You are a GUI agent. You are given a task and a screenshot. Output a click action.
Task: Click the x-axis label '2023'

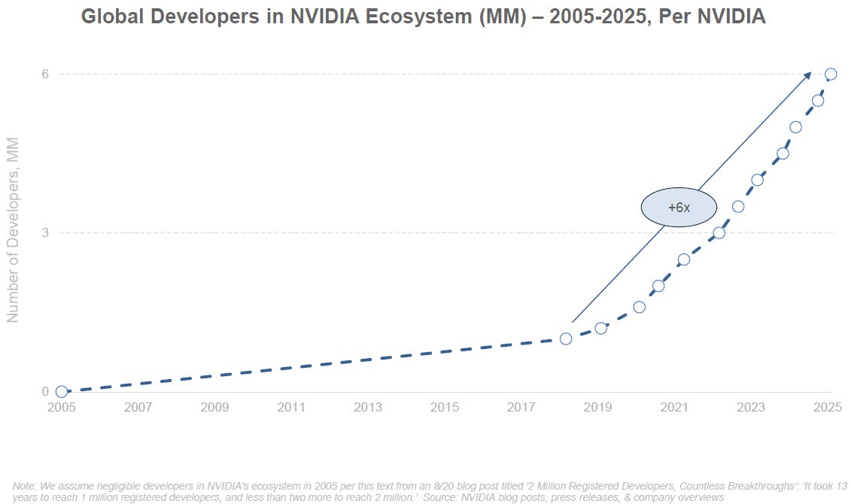pyautogui.click(x=751, y=407)
